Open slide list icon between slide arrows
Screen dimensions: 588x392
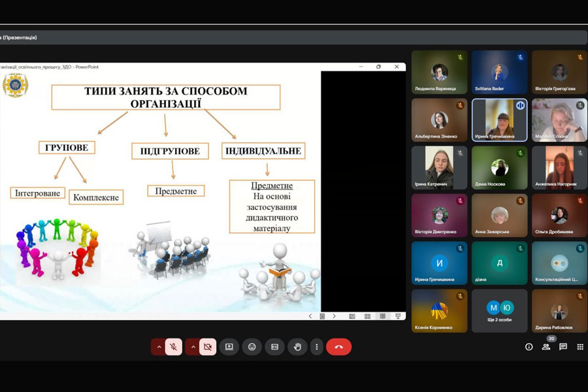tap(322, 316)
